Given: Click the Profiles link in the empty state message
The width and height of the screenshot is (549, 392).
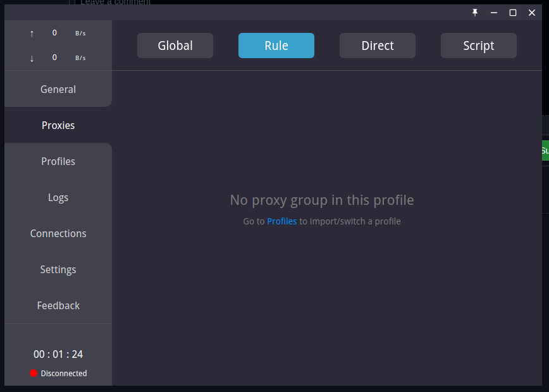Looking at the screenshot, I should [x=281, y=221].
